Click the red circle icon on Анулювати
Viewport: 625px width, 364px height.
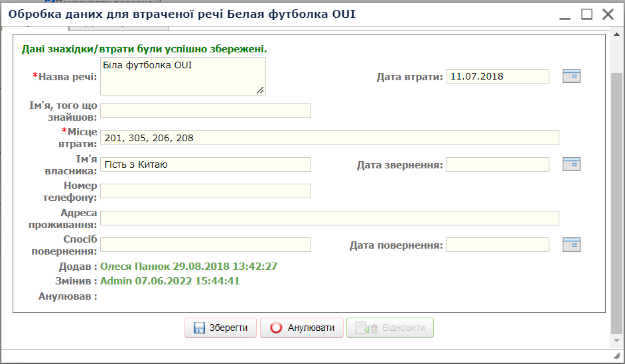tap(276, 328)
